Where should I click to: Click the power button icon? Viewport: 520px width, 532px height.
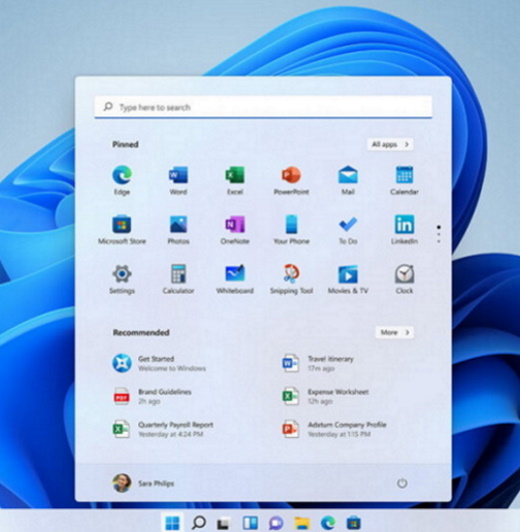[402, 483]
